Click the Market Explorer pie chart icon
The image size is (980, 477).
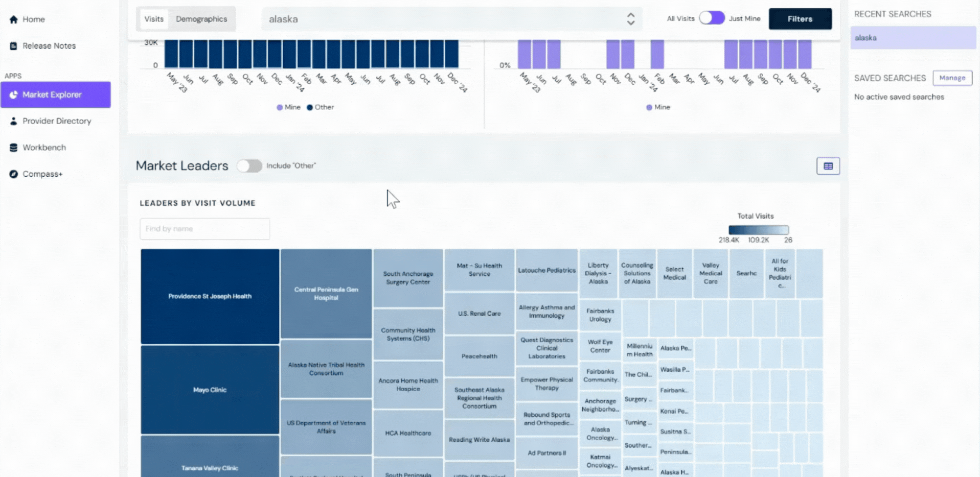pyautogui.click(x=14, y=94)
